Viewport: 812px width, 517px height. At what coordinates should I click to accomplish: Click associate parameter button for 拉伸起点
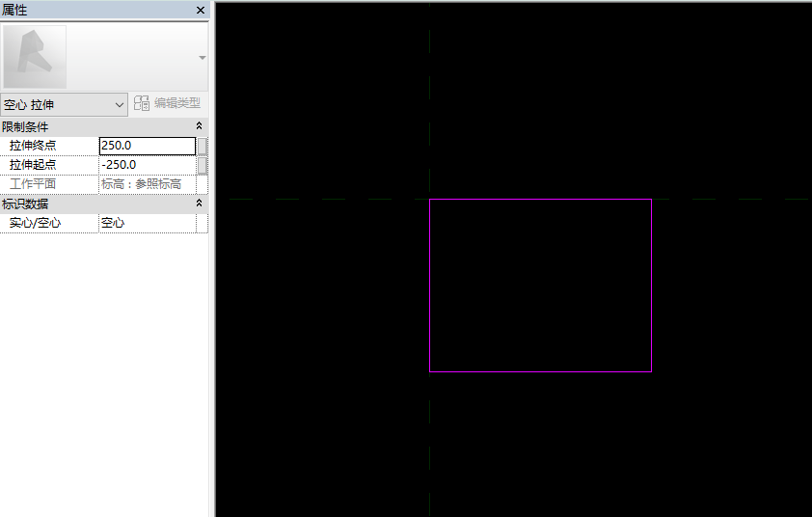pos(203,165)
